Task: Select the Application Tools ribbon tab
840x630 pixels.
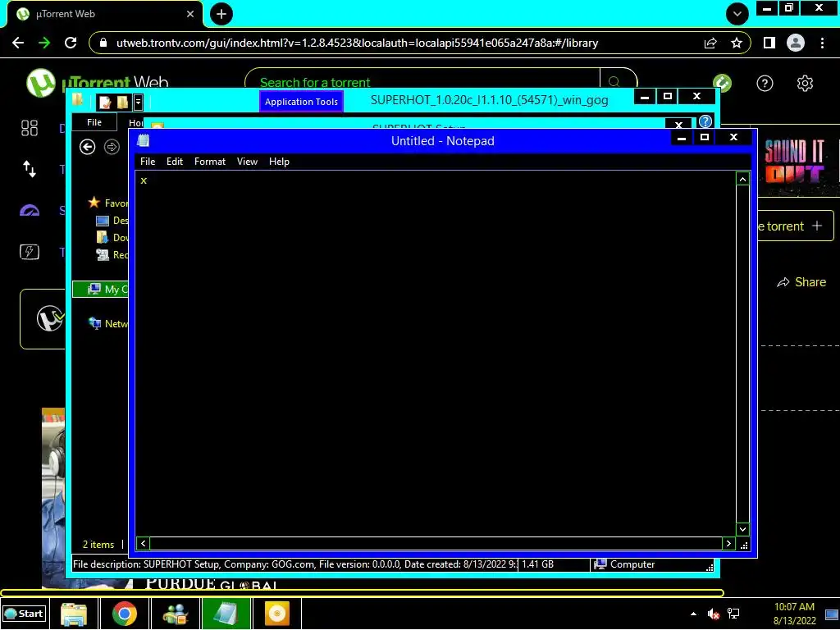Action: 301,102
